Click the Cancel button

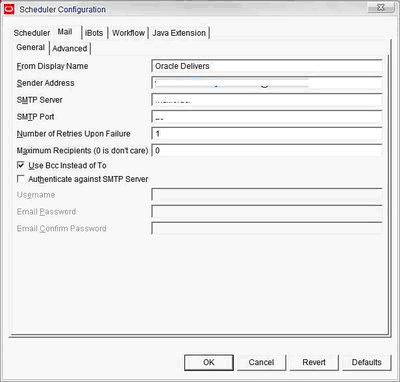point(261,362)
